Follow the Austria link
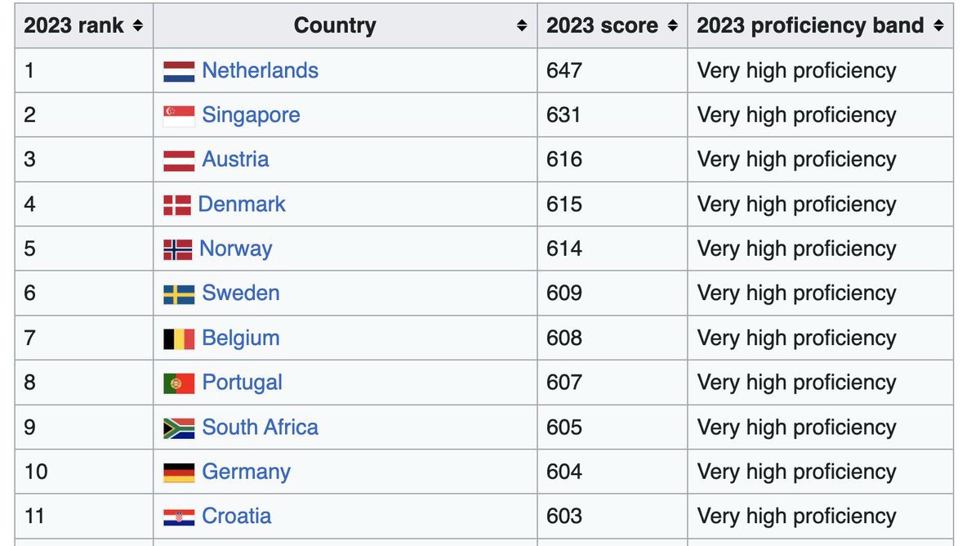980x546 pixels. coord(235,159)
